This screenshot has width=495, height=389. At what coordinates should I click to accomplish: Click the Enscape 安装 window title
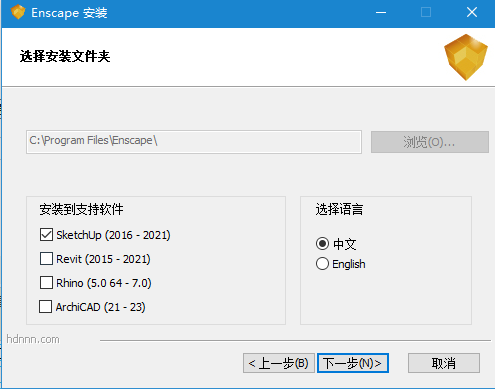coord(69,13)
